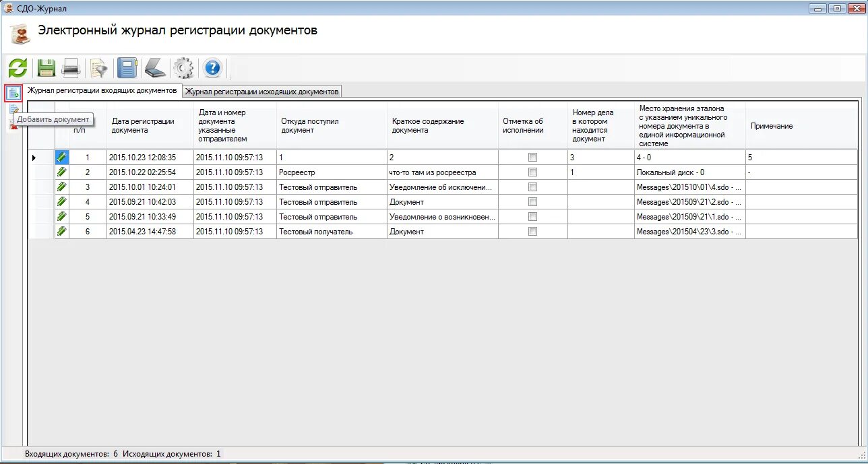This screenshot has width=868, height=464.
Task: Click the row selector for row 3
Action: (x=41, y=187)
